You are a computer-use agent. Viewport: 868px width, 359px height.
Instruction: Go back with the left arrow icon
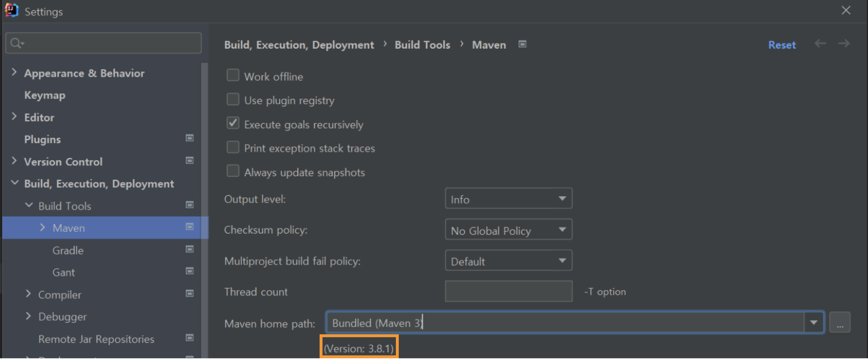pyautogui.click(x=820, y=44)
